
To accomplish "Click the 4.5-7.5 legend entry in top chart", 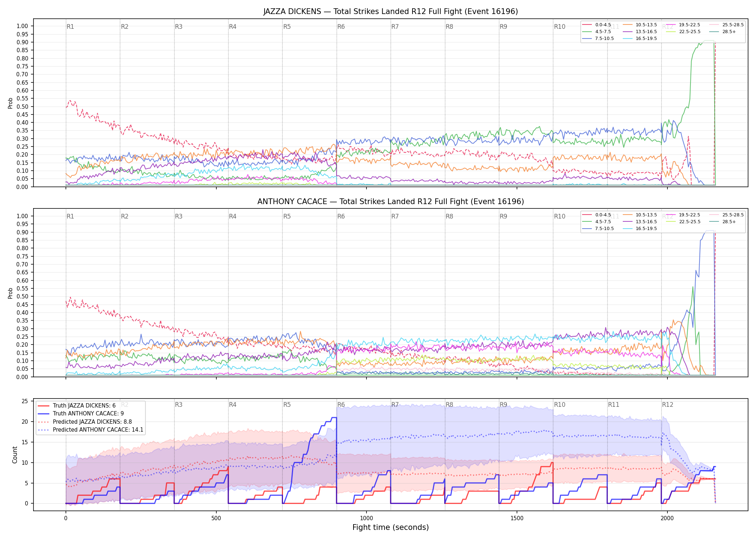I will [x=597, y=32].
